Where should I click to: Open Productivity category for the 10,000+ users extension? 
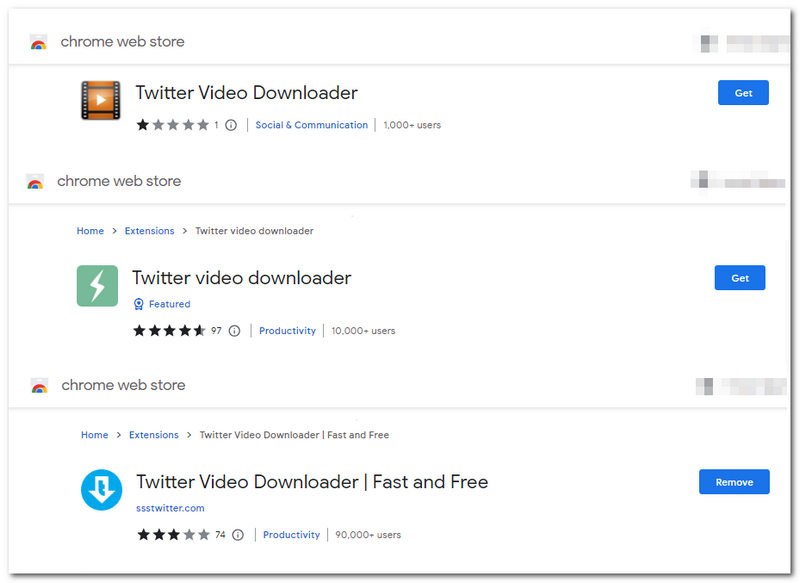pyautogui.click(x=287, y=331)
